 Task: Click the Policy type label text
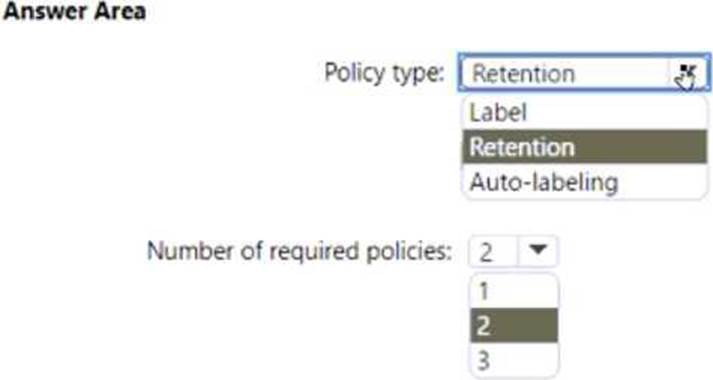[384, 73]
